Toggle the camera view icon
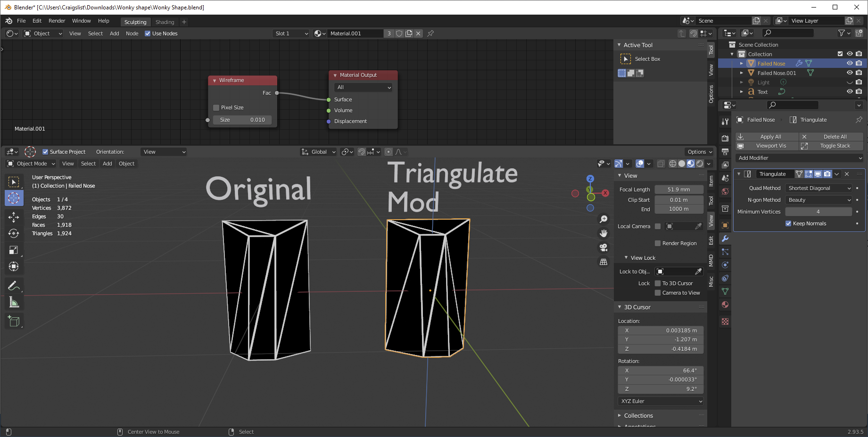 [x=603, y=247]
